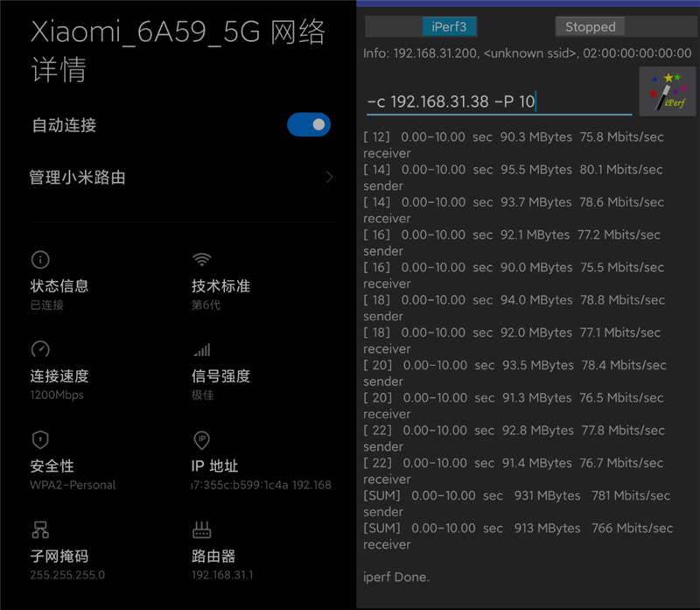Click the 安全性 label
Screen dimensions: 700x610
[x=52, y=466]
